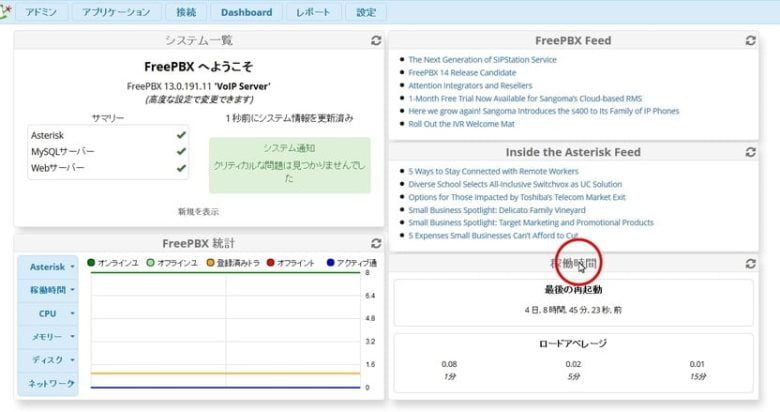Open the 設定 menu
Screen dimensions: 780x412
tap(366, 12)
